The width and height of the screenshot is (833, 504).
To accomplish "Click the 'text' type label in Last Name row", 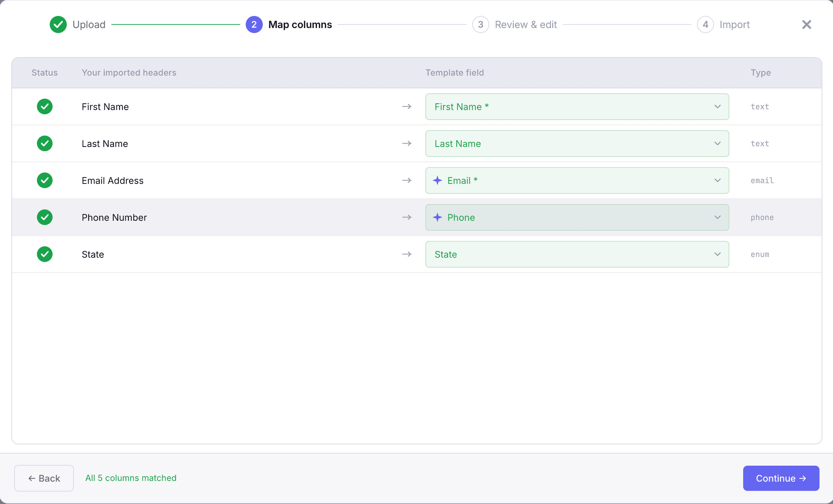I will point(760,143).
